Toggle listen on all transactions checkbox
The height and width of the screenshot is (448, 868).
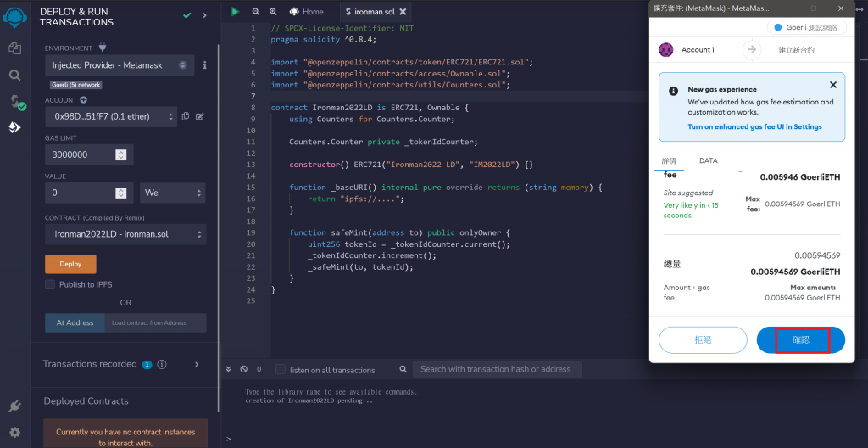tap(281, 369)
